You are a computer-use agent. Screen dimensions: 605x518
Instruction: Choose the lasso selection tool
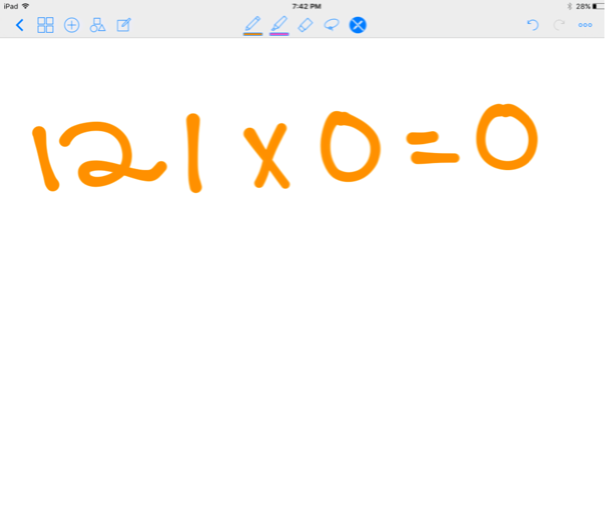tap(331, 24)
